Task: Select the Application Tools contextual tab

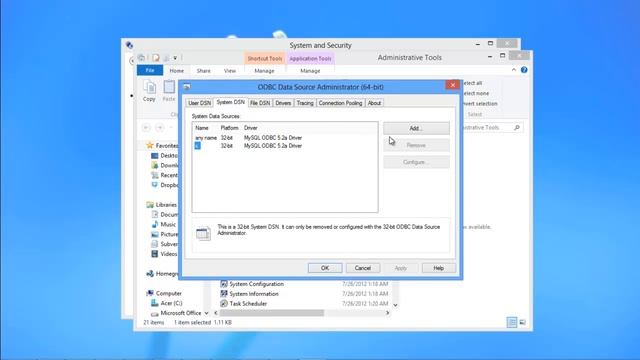Action: (x=310, y=58)
